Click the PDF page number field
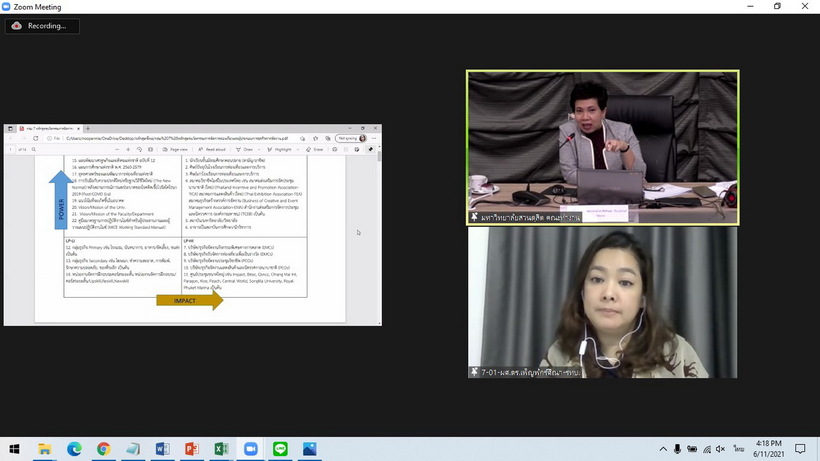The height and width of the screenshot is (461, 820). click(10, 149)
